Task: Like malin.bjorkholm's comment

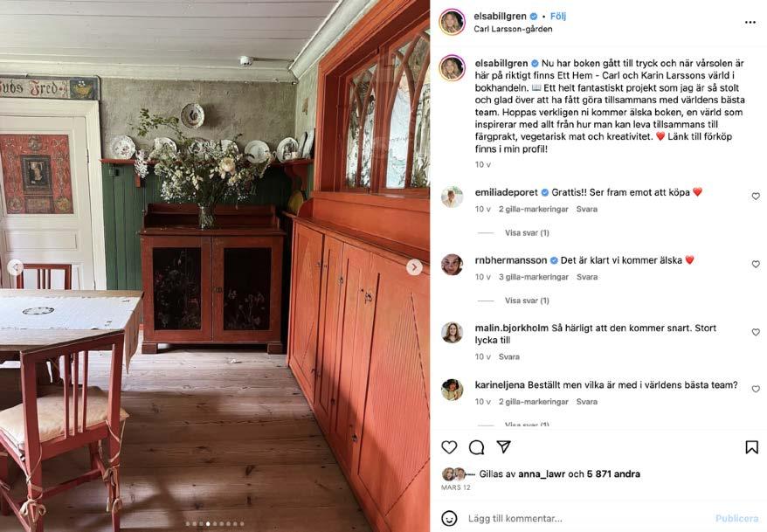Action: [x=756, y=332]
